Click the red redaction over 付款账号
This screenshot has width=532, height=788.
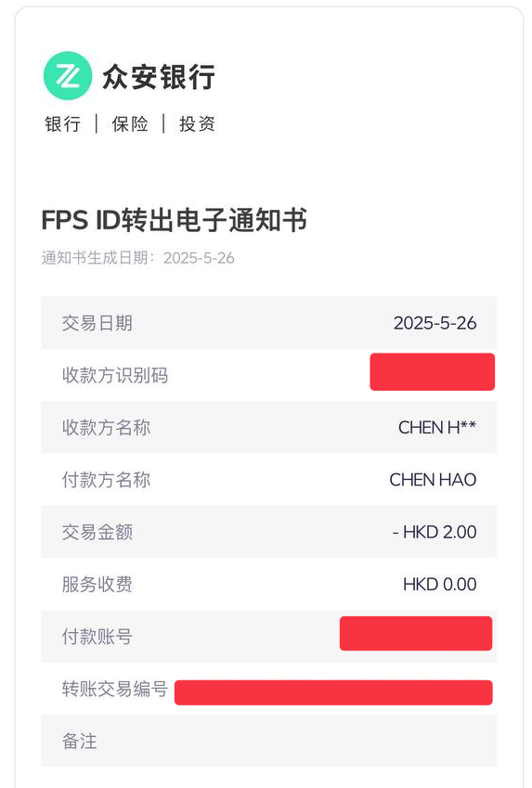416,633
